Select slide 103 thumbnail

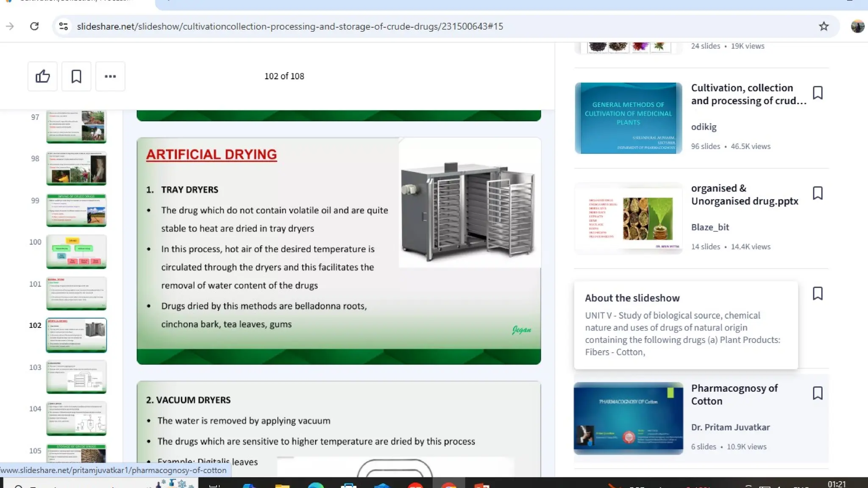[76, 377]
